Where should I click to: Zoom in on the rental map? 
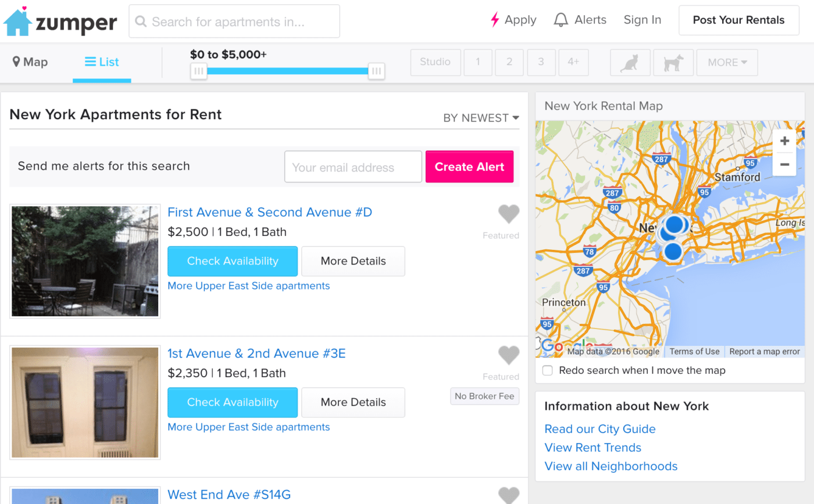coord(784,140)
